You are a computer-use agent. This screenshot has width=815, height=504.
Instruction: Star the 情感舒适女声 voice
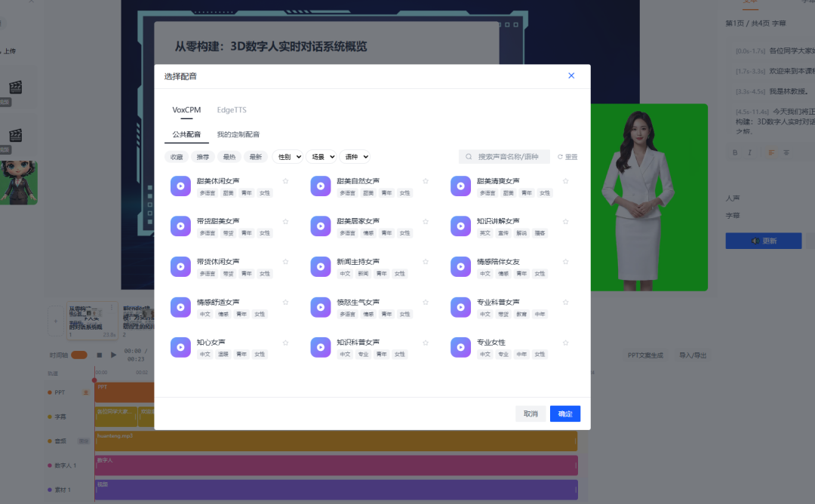[x=285, y=302]
